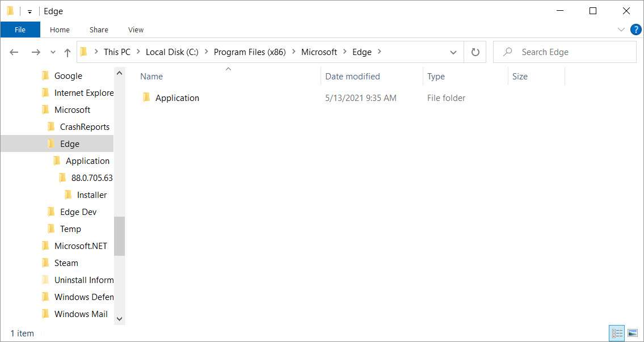Select Microsoft in the navigation tree
Viewport: 644px width, 342px height.
[x=72, y=110]
